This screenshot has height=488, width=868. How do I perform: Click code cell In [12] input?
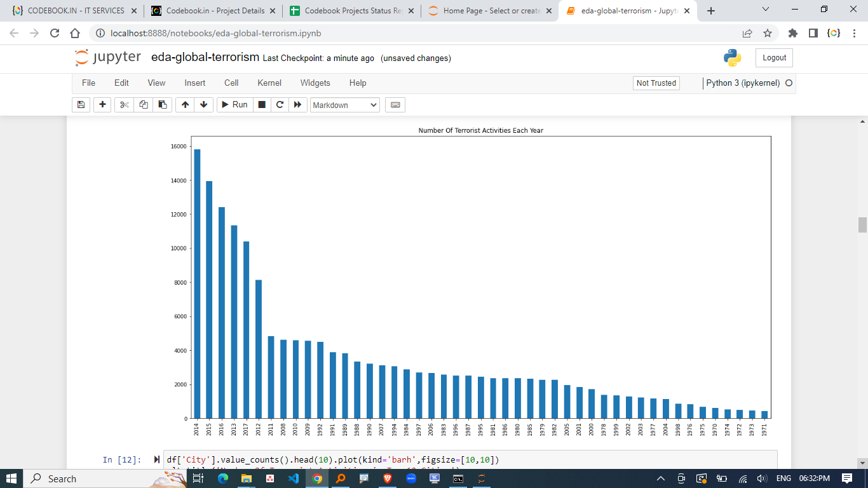click(x=470, y=459)
